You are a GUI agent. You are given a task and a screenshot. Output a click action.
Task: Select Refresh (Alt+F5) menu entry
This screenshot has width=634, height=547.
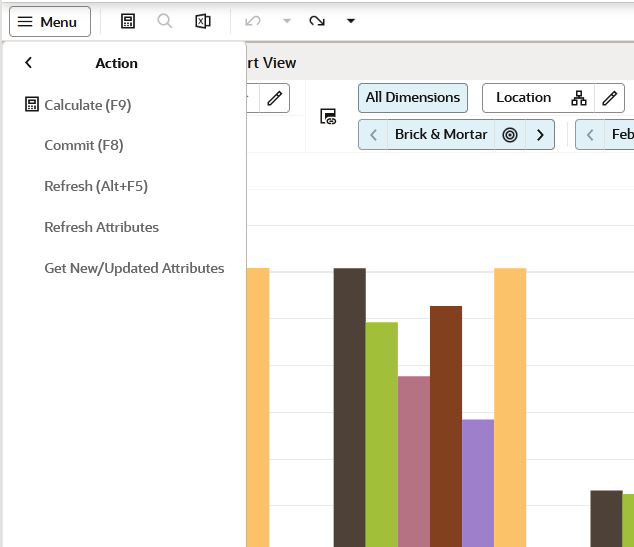[x=96, y=186]
